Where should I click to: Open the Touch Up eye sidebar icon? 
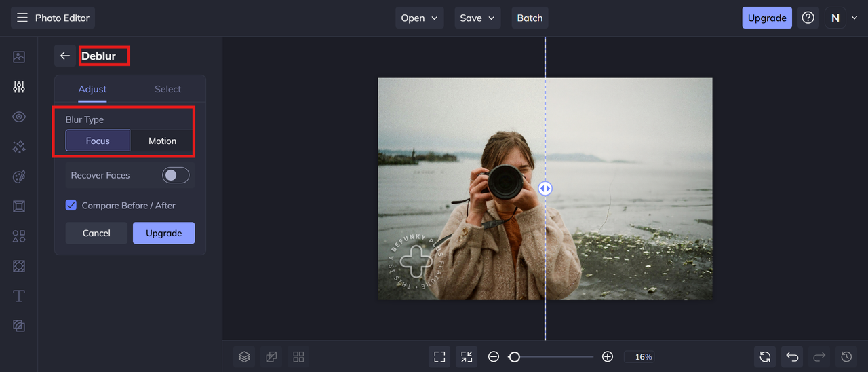pyautogui.click(x=19, y=117)
